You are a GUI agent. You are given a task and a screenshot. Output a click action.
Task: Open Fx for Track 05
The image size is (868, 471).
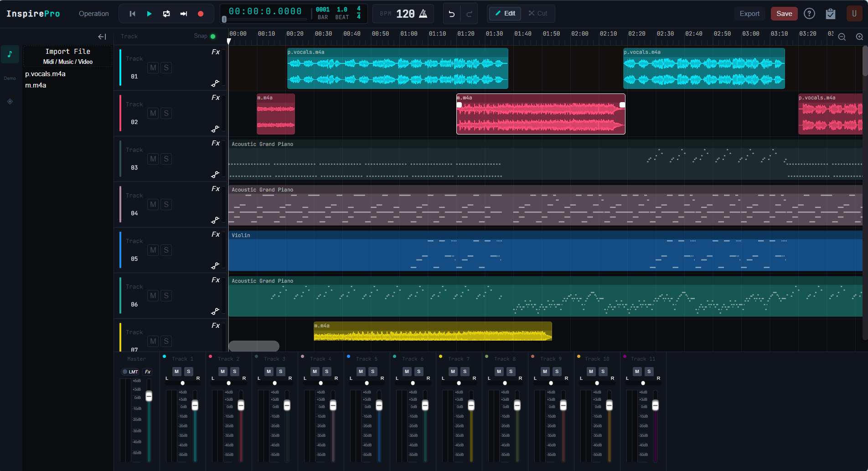tap(216, 234)
